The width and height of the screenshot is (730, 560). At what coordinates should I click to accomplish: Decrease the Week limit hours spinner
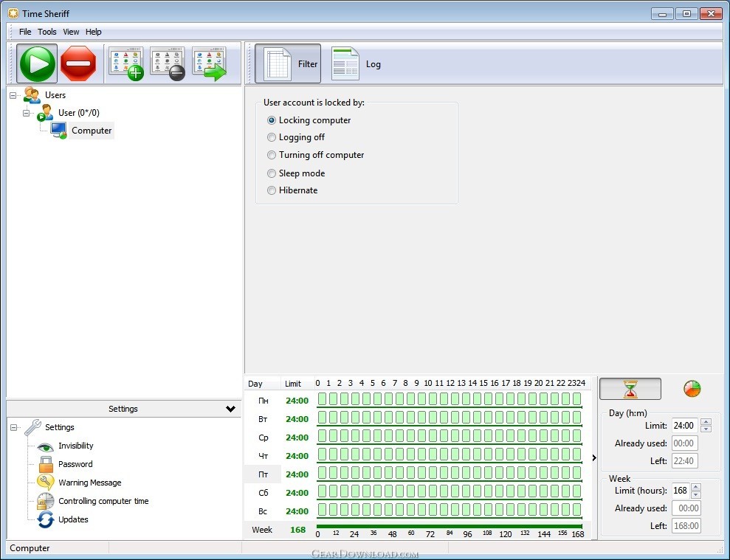[695, 494]
